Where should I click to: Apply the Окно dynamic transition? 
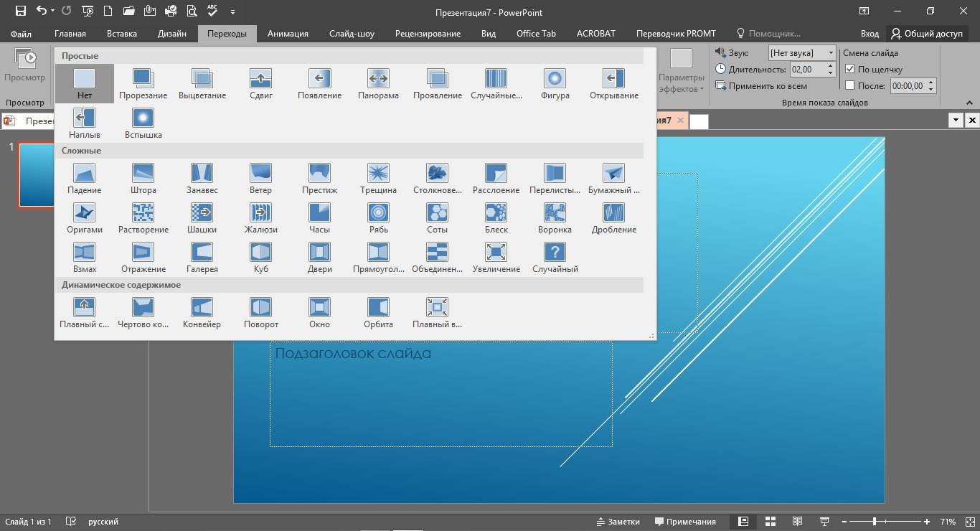point(320,313)
